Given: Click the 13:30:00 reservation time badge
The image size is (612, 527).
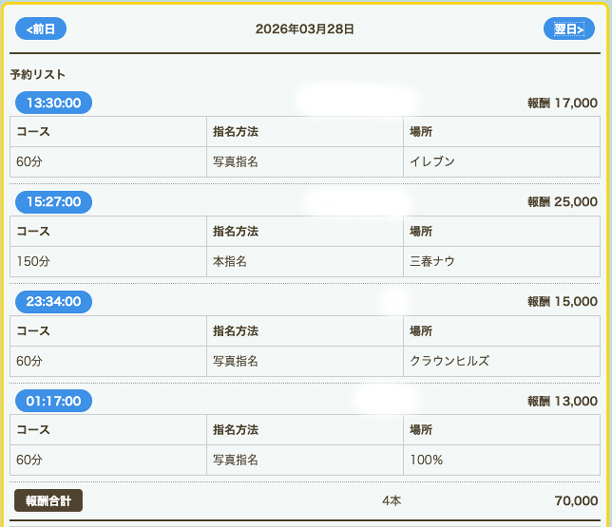Looking at the screenshot, I should pyautogui.click(x=54, y=102).
